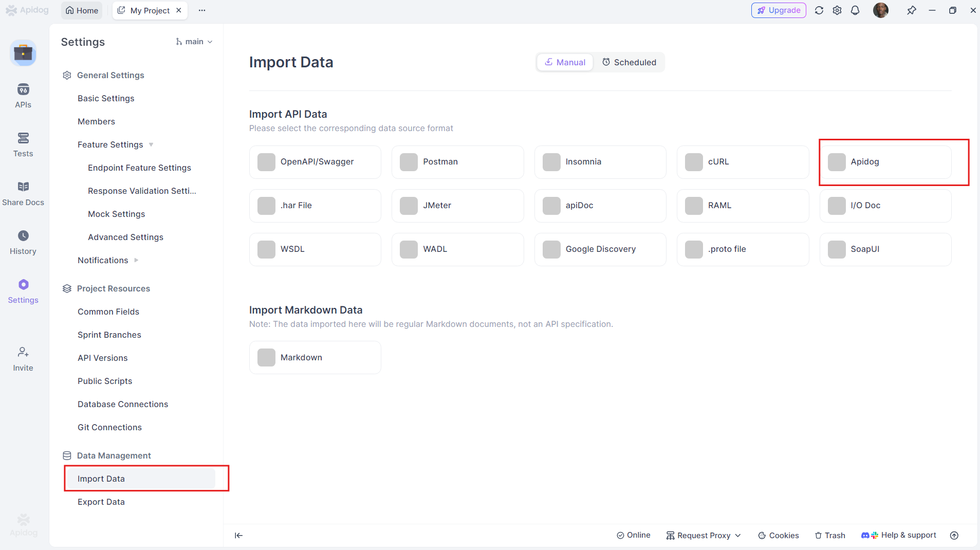Open Help & support link
Image resolution: width=980 pixels, height=550 pixels.
pos(899,535)
